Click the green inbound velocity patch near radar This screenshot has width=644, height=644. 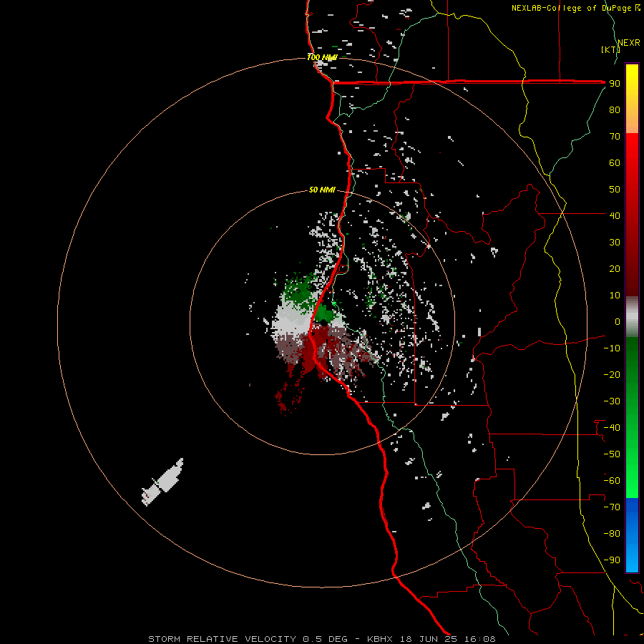click(324, 313)
